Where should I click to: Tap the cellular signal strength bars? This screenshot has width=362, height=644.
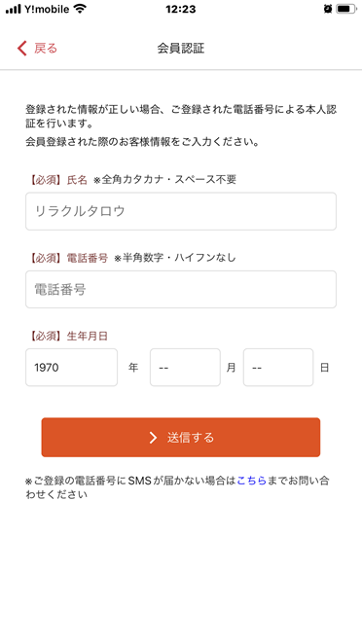[x=13, y=9]
